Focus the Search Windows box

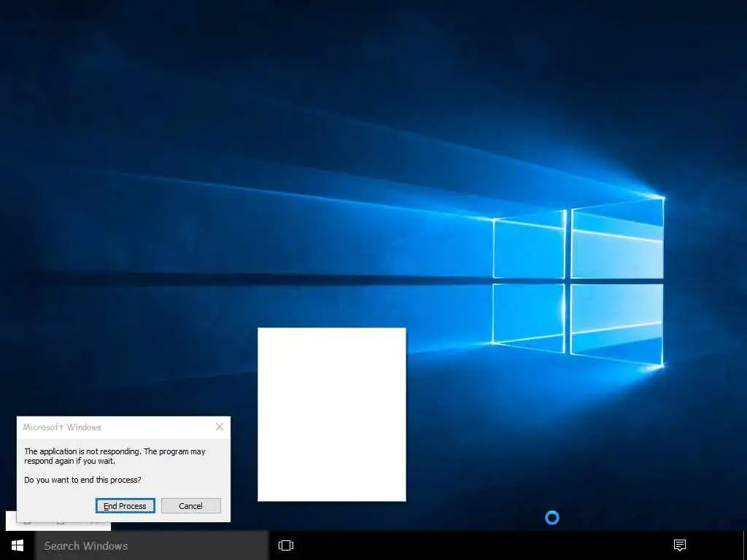click(152, 545)
